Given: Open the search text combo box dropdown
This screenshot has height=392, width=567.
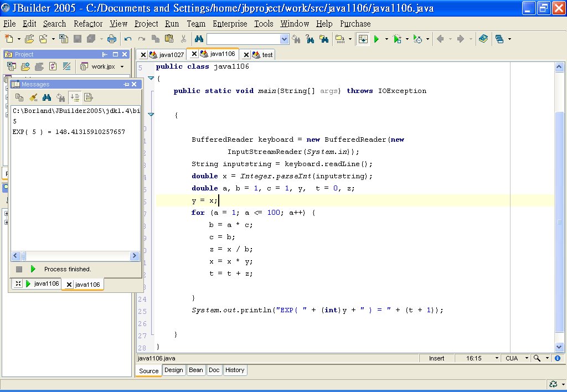Looking at the screenshot, I should [284, 39].
